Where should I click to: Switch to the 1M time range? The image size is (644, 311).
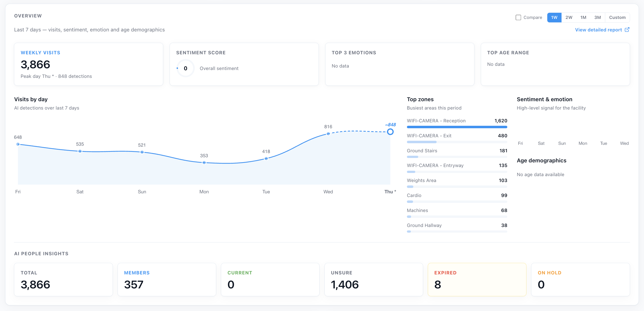[583, 17]
